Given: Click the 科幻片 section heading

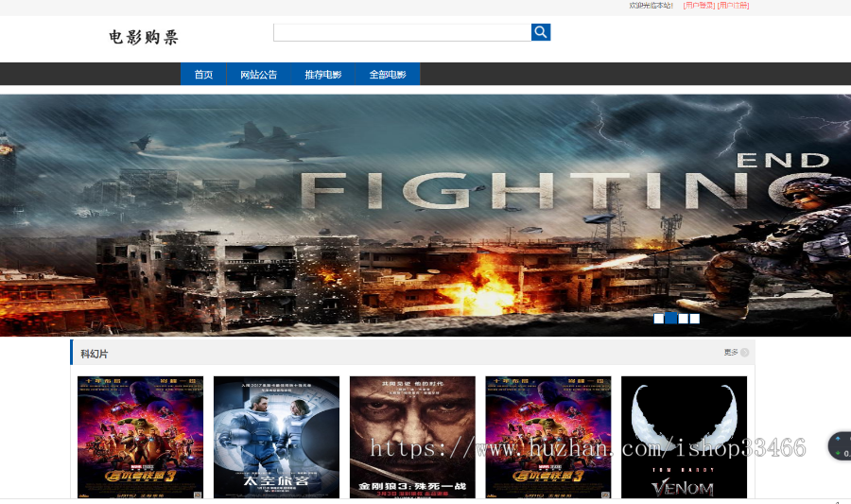Looking at the screenshot, I should (x=95, y=354).
